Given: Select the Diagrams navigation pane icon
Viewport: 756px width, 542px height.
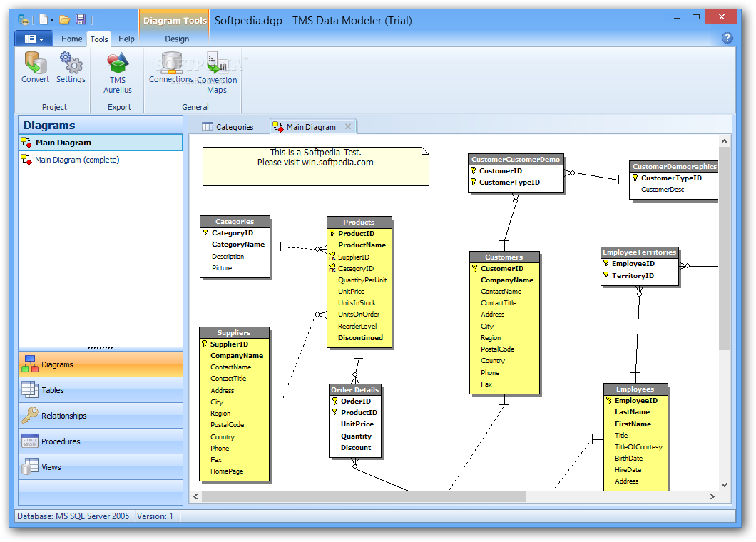Looking at the screenshot, I should click(29, 364).
